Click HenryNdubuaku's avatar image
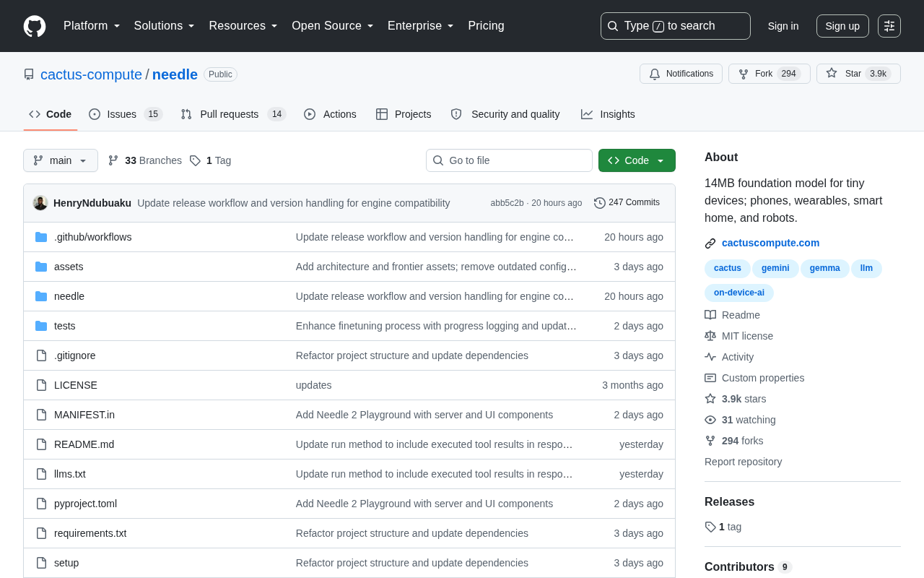The image size is (924, 578). [40, 203]
